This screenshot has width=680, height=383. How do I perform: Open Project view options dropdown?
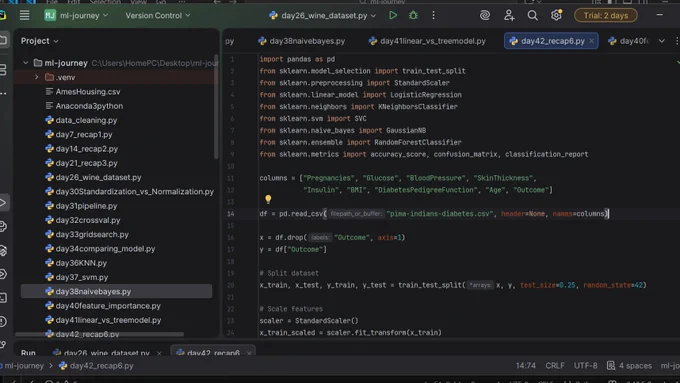click(x=39, y=41)
